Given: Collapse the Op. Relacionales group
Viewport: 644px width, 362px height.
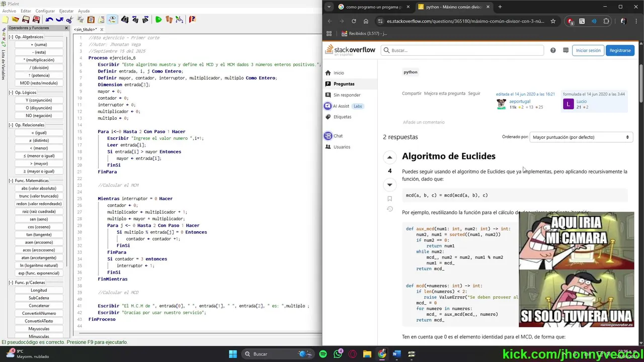Looking at the screenshot, I should [11, 125].
